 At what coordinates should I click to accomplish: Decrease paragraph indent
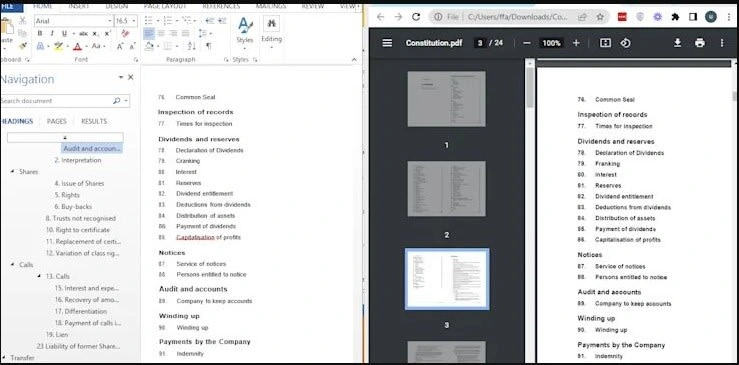coord(210,21)
